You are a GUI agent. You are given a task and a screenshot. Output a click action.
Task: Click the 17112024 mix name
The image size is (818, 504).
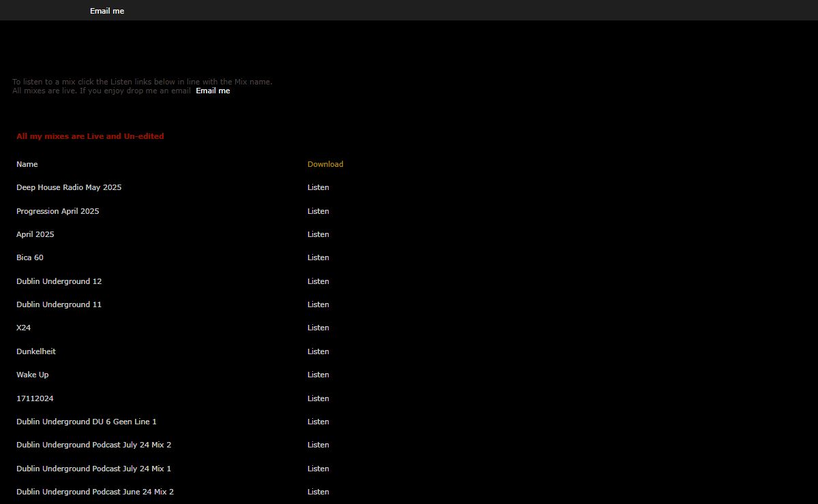click(35, 398)
